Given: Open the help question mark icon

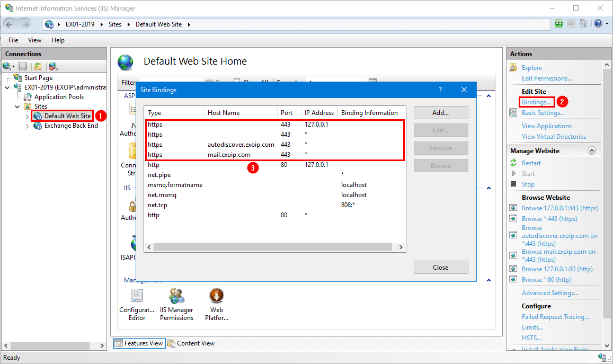Looking at the screenshot, I should (598, 23).
